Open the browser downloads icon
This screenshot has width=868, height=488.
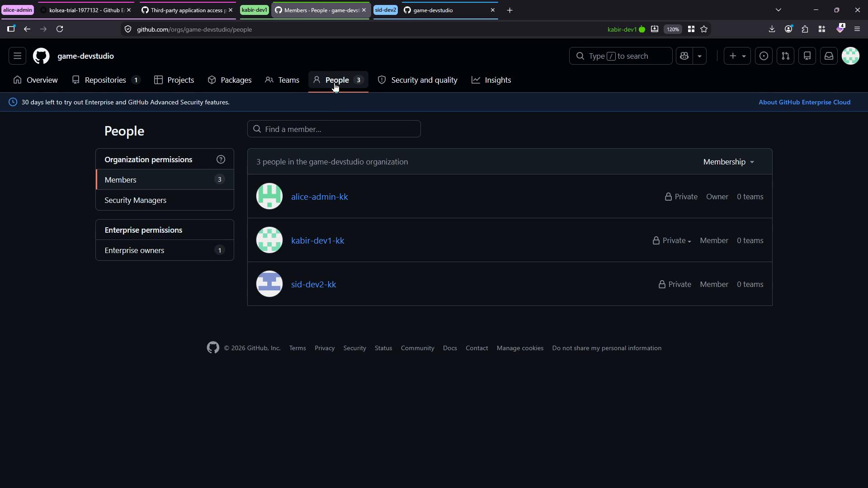772,29
